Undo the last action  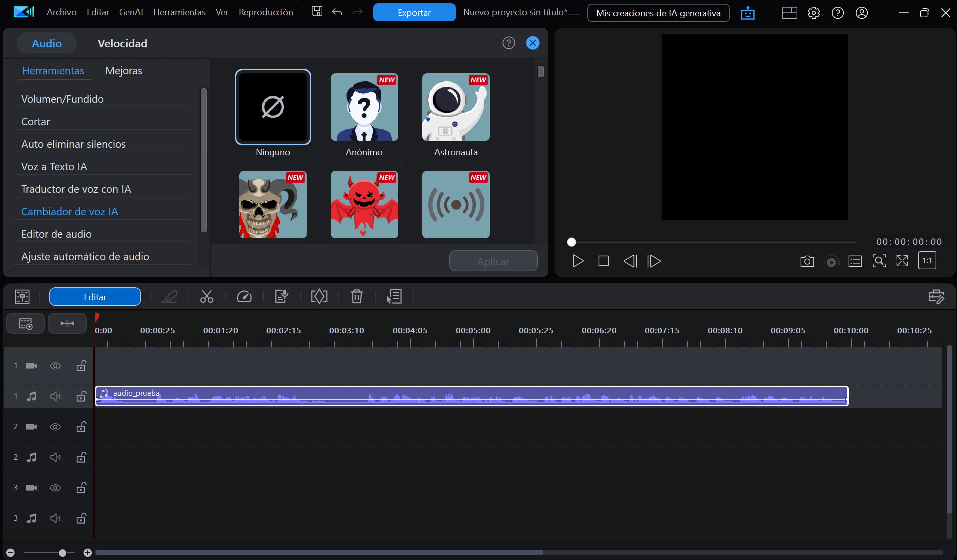click(x=337, y=12)
